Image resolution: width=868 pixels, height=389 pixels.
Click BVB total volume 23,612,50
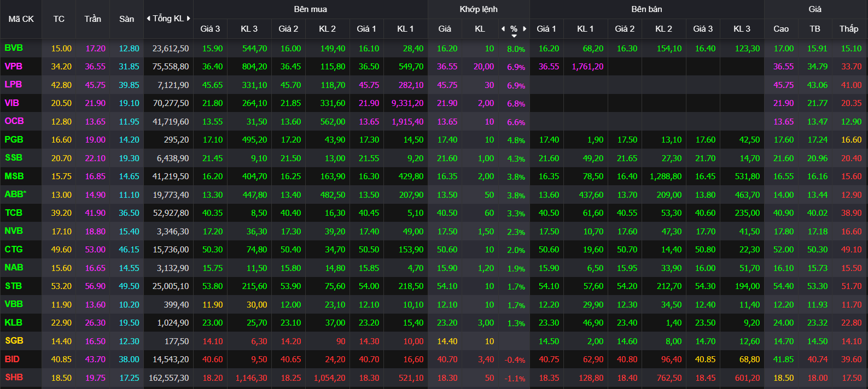(x=171, y=49)
